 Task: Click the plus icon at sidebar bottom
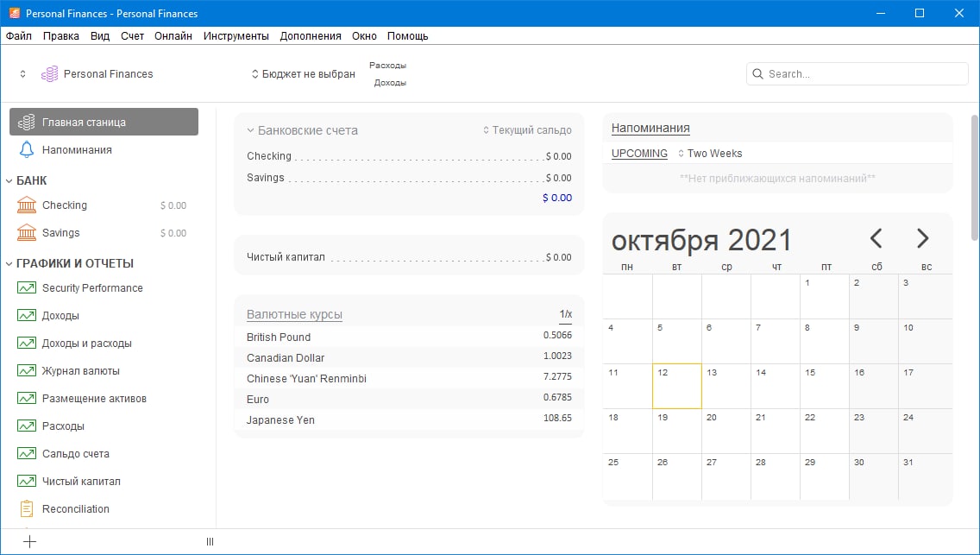click(x=29, y=541)
